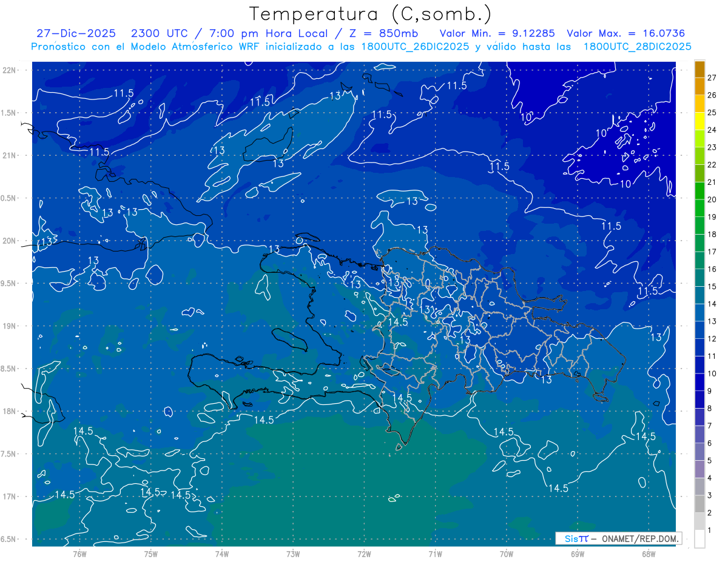The width and height of the screenshot is (728, 562).
Task: Click color scale value 18
Action: click(x=712, y=234)
